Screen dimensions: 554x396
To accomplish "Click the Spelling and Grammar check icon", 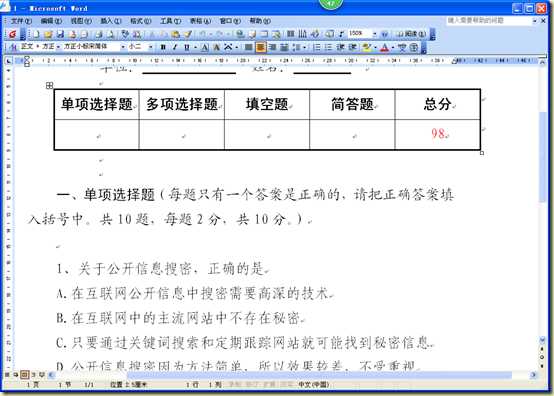I will [x=125, y=34].
